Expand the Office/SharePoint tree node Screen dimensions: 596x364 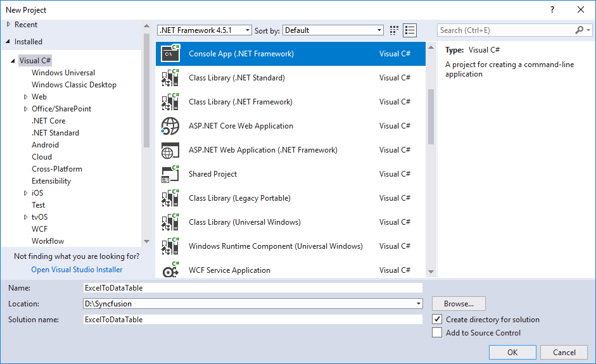25,109
